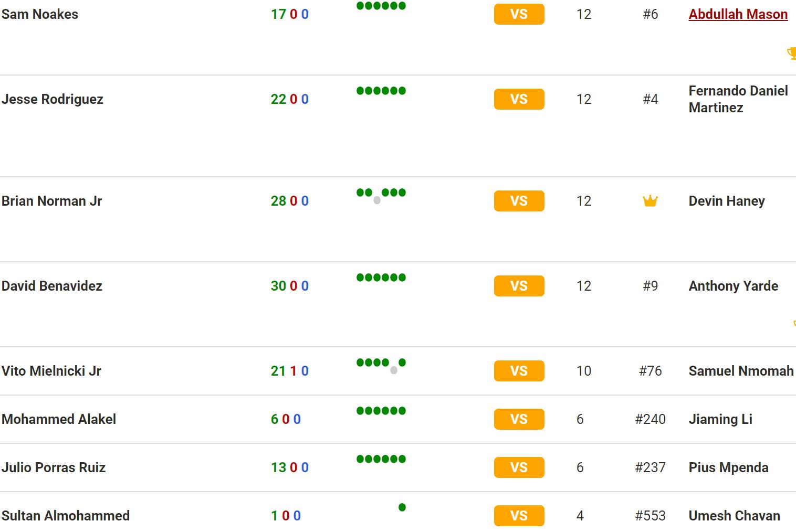Click Vito Mielnicki Jr's form dots
The width and height of the screenshot is (796, 532).
pyautogui.click(x=381, y=364)
